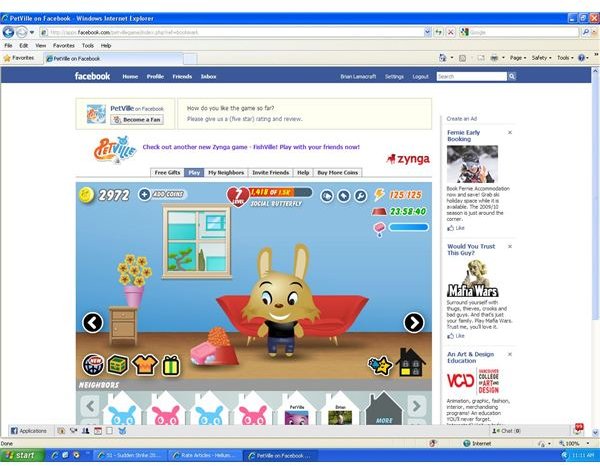Add coins with the plus button

coord(144,194)
